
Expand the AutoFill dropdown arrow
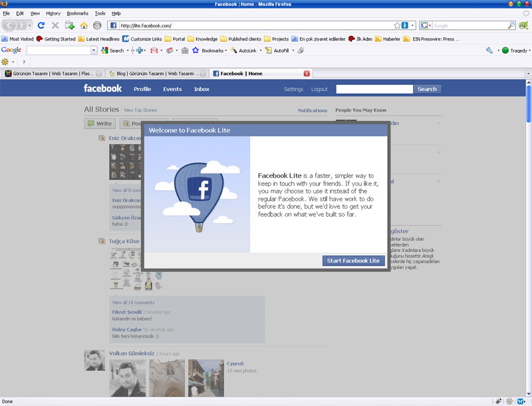tap(293, 51)
